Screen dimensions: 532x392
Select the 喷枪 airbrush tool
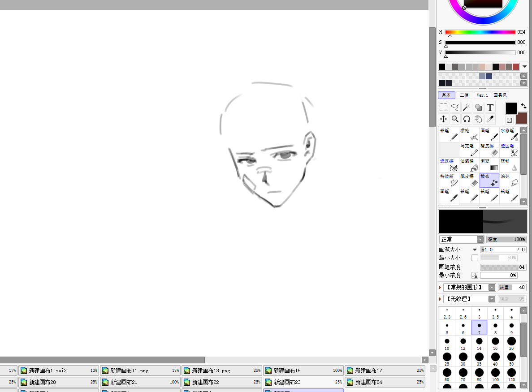[x=469, y=135]
